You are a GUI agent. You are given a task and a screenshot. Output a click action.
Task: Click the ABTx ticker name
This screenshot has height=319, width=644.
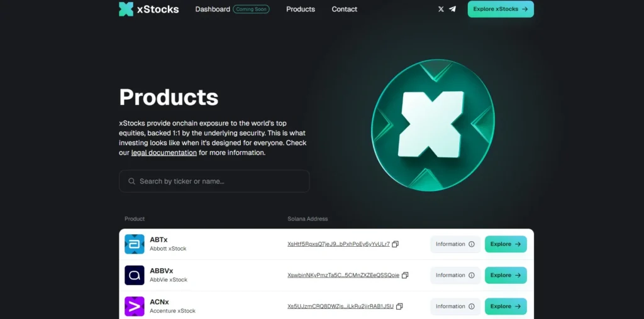tap(158, 240)
